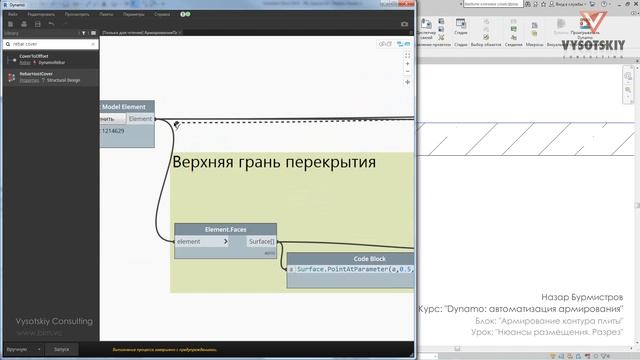Click the pan cross icon in canvas

point(407,82)
